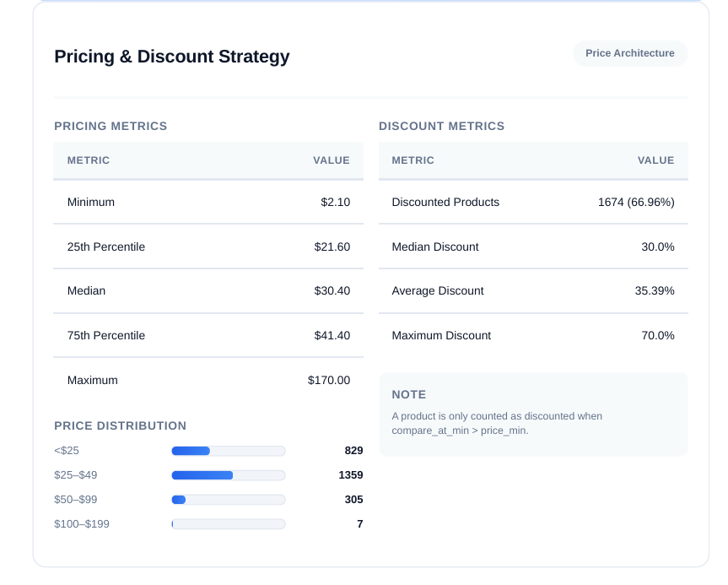Click the Price Architecture badge

(x=629, y=53)
